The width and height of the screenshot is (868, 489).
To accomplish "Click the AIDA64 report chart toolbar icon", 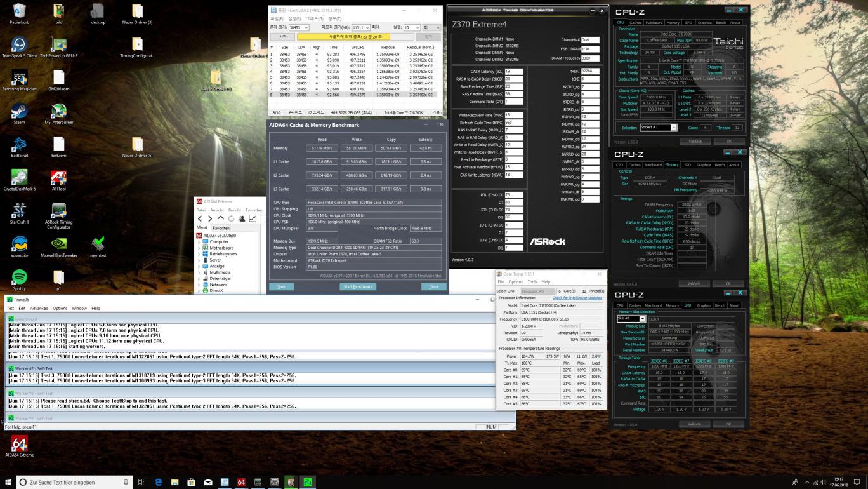I will click(x=252, y=218).
